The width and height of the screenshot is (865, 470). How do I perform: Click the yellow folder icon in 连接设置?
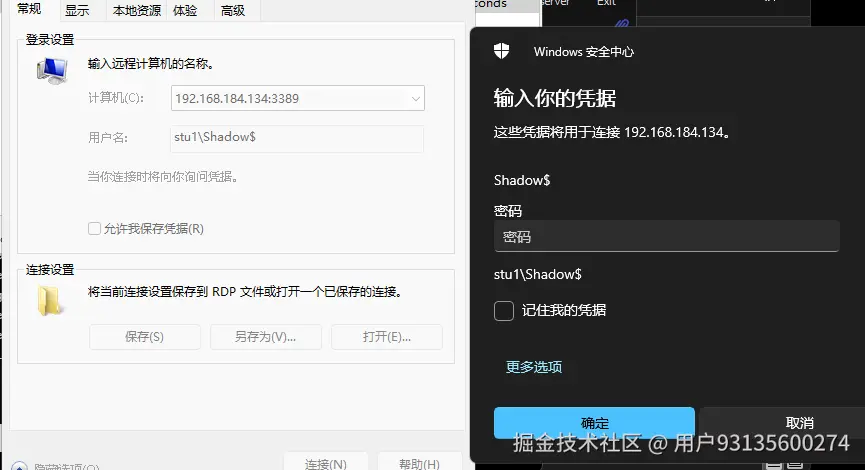coord(50,301)
